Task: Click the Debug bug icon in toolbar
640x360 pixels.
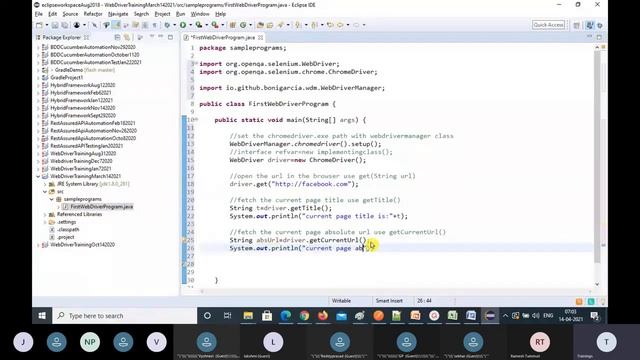Action: [167, 25]
